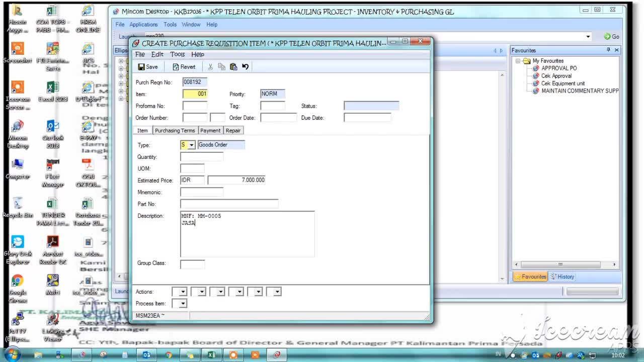Click the Chrome icon in taskbar
Viewport: 644px width, 362px height.
pyautogui.click(x=169, y=355)
